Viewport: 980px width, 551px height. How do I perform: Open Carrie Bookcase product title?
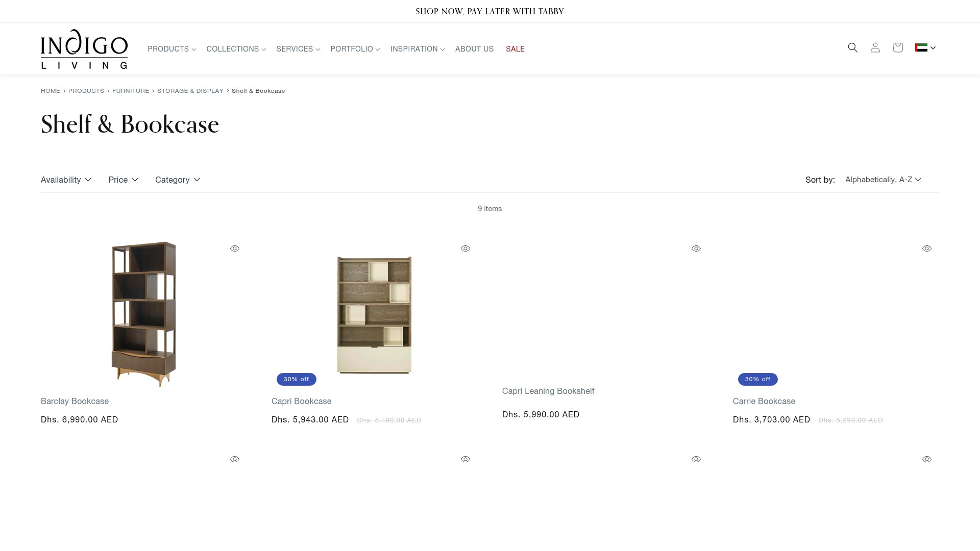point(764,401)
